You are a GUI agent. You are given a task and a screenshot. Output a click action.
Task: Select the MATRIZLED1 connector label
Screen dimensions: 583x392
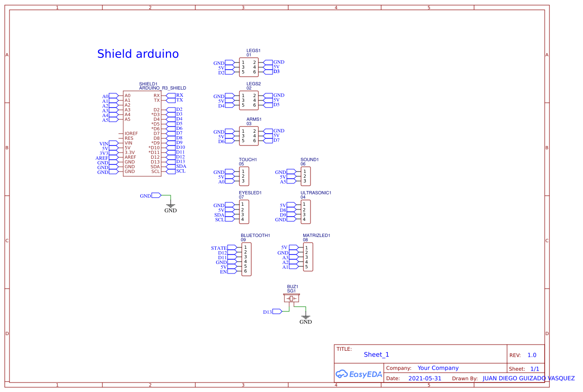pos(316,235)
